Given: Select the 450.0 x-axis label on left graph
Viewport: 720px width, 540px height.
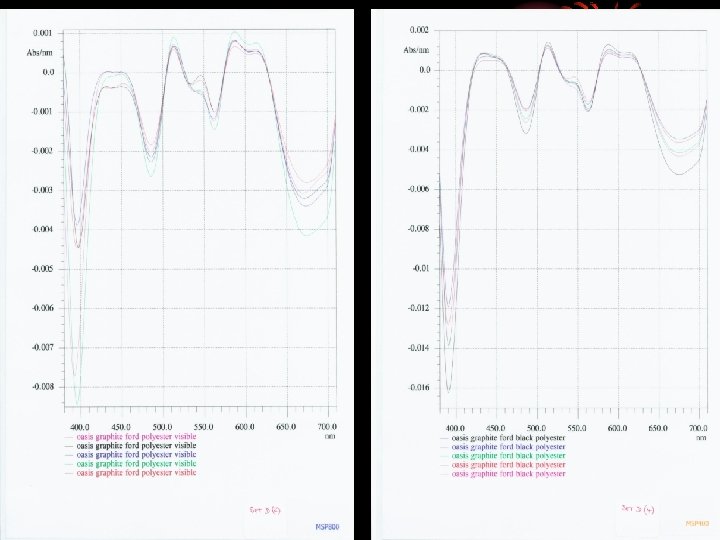Looking at the screenshot, I should point(121,427).
